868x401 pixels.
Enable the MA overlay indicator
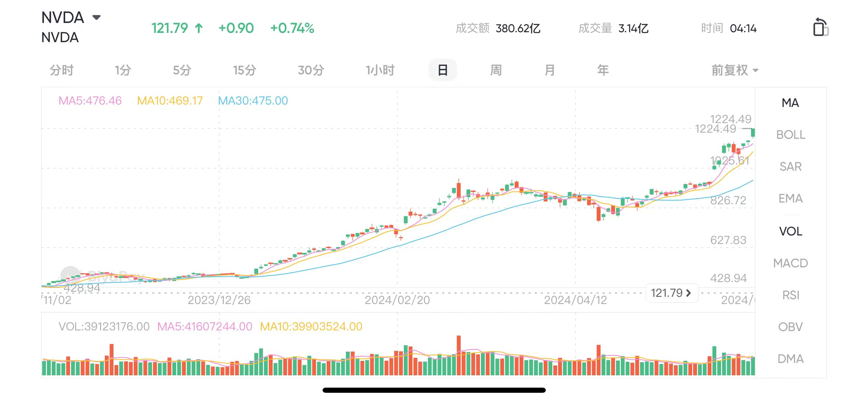[x=790, y=103]
